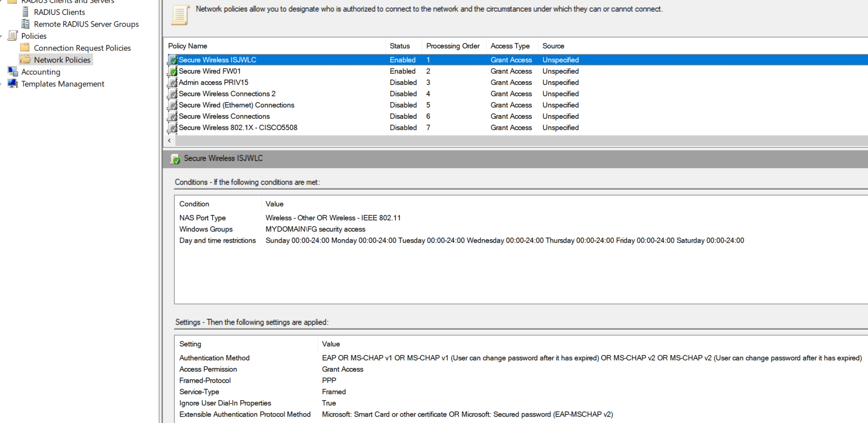Open the Policies tree node
Image resolution: width=868 pixels, height=423 pixels.
tap(34, 36)
